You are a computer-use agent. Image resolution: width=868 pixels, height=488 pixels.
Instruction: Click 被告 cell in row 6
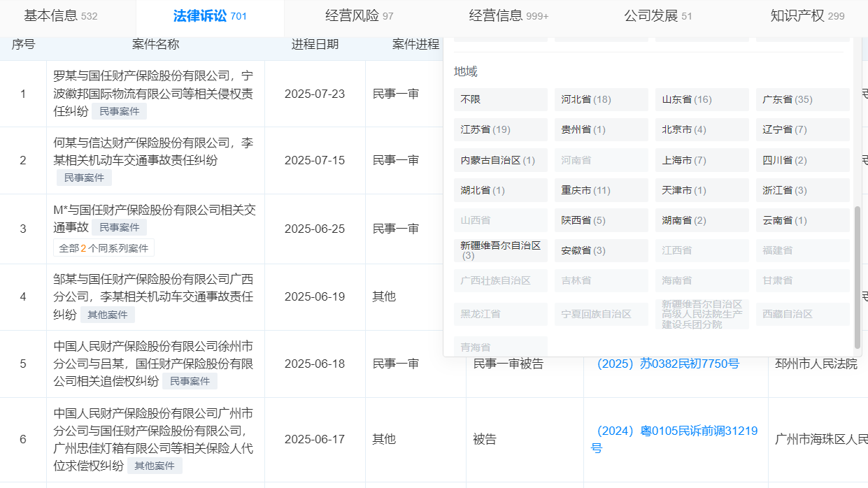[x=485, y=439]
